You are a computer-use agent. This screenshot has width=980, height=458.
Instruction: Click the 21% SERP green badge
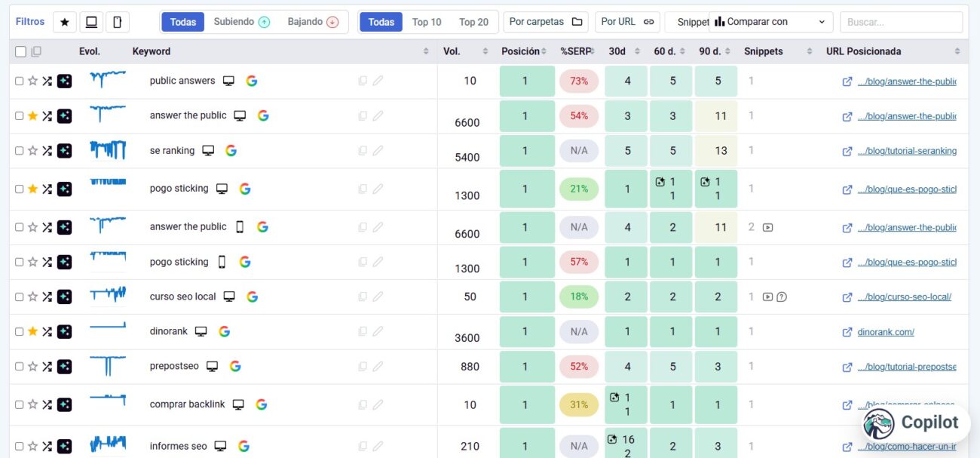coord(579,189)
